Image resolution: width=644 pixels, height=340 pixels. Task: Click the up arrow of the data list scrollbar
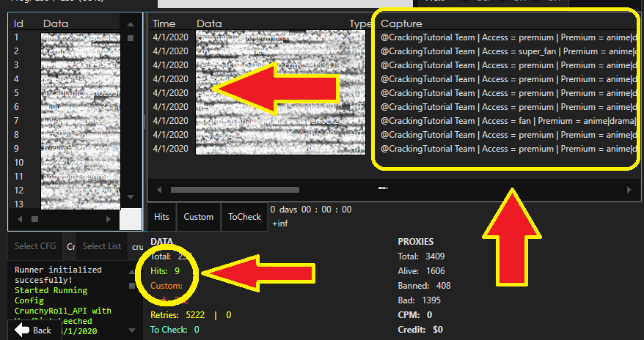(131, 25)
